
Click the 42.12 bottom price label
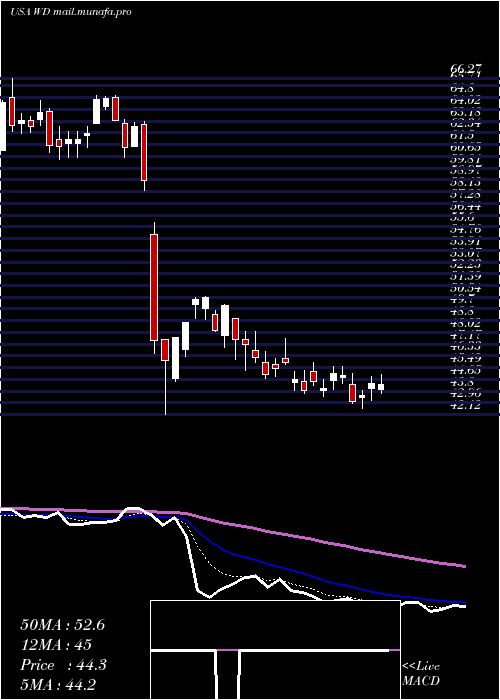466,406
